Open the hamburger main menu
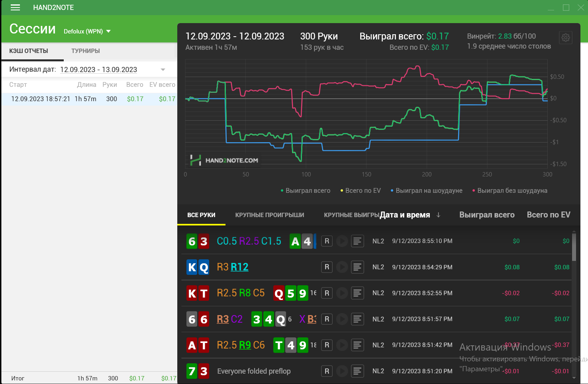The image size is (588, 384). 15,8
